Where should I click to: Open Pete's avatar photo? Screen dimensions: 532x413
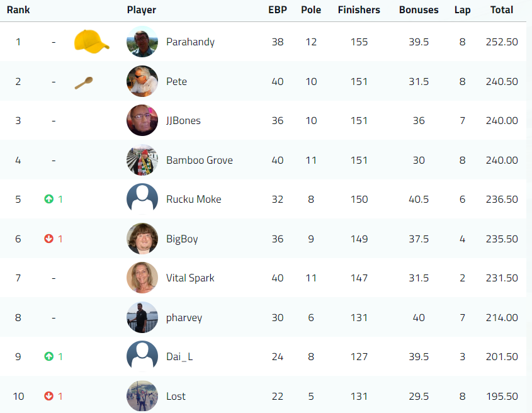coord(142,81)
